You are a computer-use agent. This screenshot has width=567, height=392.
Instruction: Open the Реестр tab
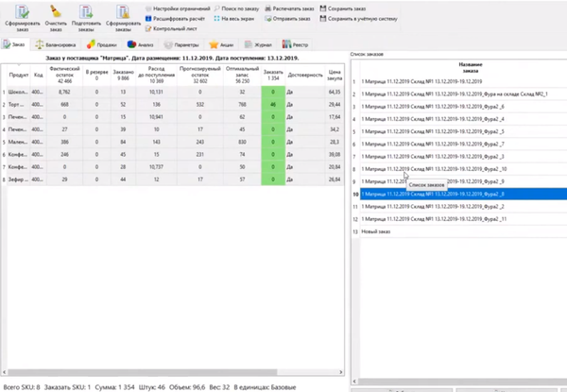296,44
